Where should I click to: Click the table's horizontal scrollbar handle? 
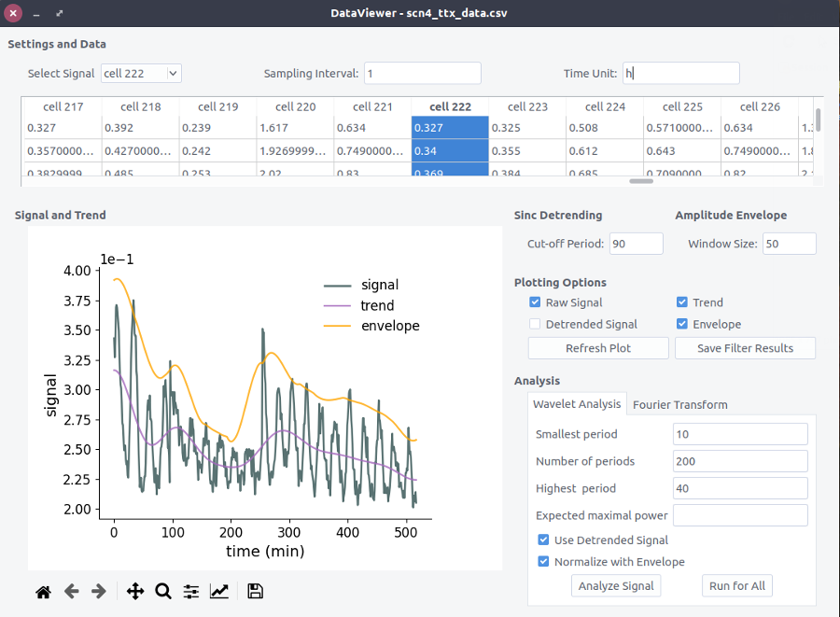coord(641,181)
